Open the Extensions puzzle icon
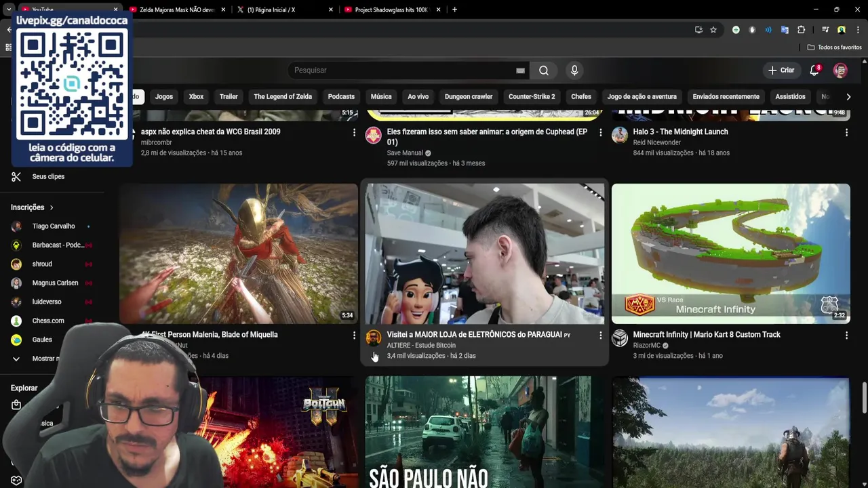The width and height of the screenshot is (868, 488). (801, 30)
